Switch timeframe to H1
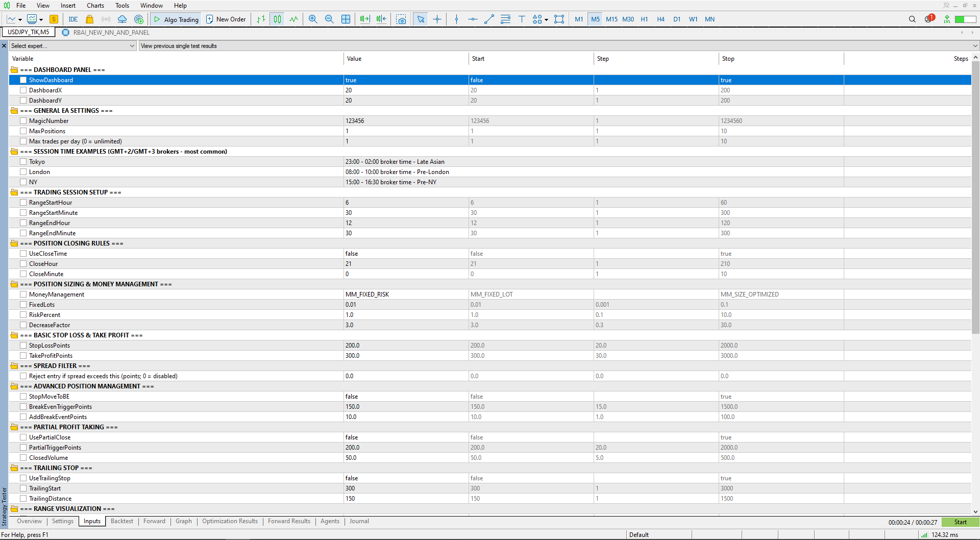980x540 pixels. [644, 19]
